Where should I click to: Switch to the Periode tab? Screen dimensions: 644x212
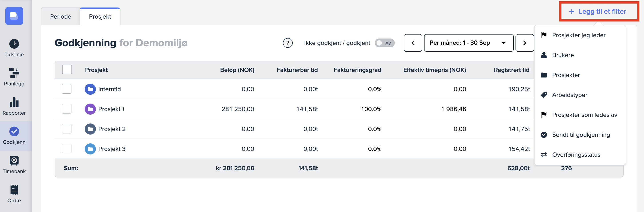61,16
